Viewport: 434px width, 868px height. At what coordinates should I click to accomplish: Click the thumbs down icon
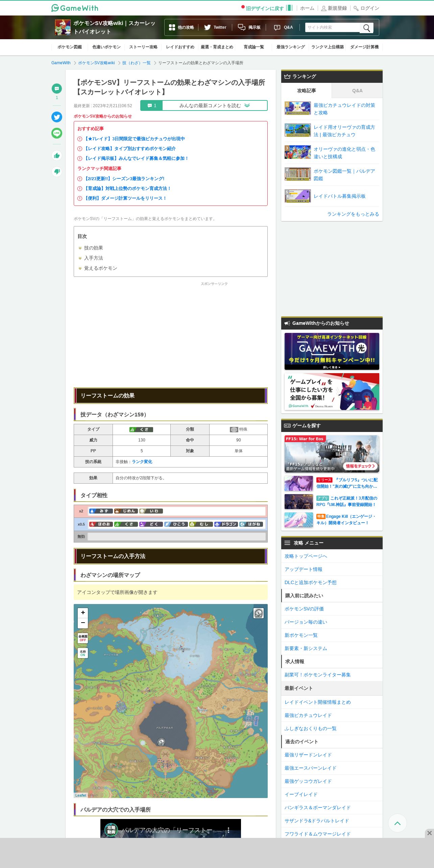click(57, 171)
